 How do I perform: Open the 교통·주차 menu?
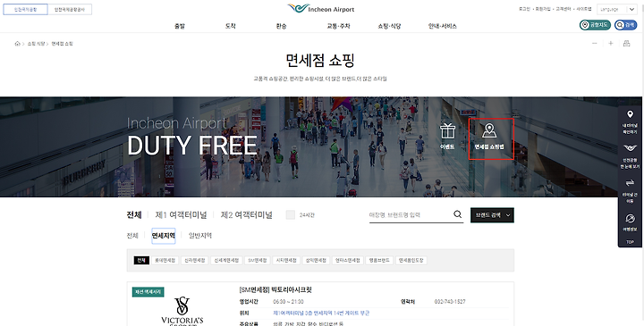[338, 26]
